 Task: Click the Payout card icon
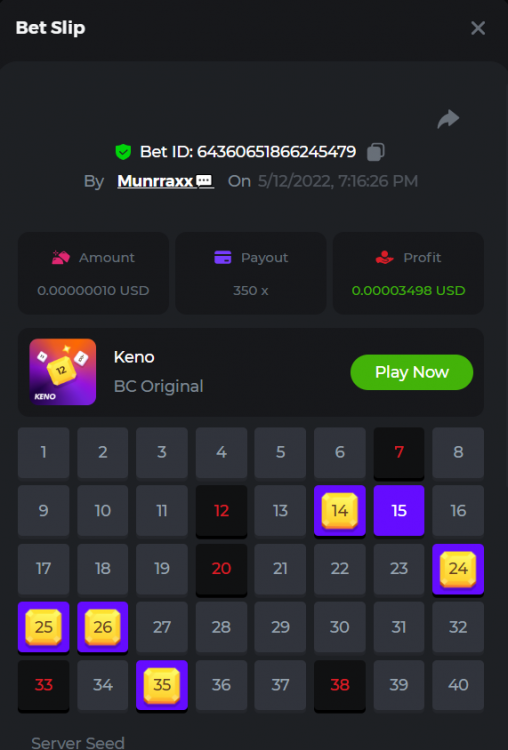click(x=223, y=257)
